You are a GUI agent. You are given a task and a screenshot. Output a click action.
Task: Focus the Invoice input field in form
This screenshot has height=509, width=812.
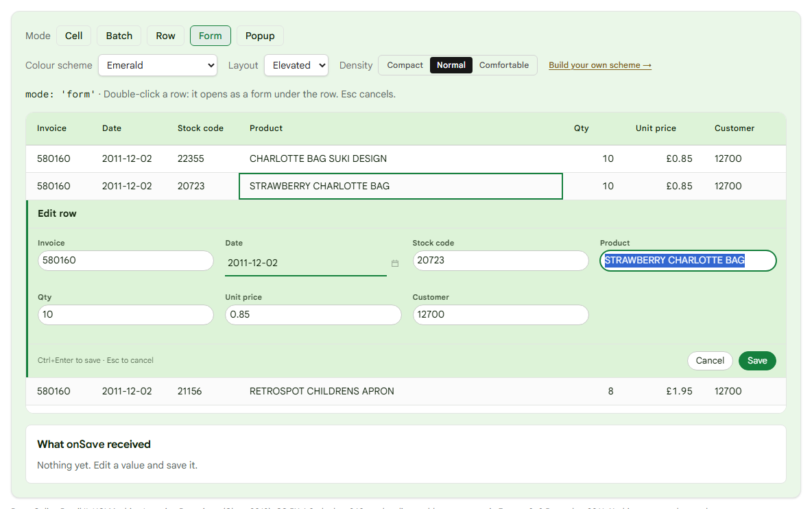(126, 261)
